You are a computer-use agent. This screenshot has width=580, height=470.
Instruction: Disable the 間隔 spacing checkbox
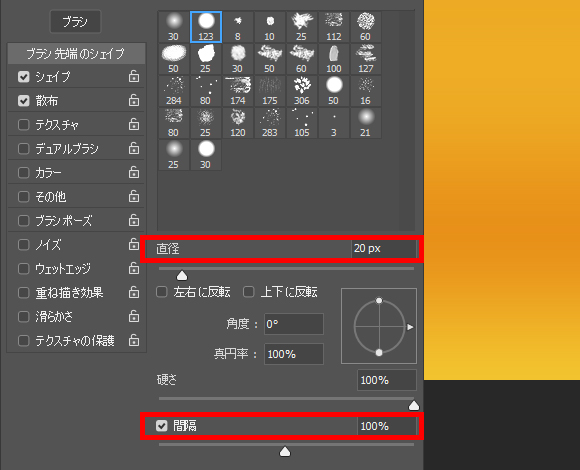pos(162,426)
